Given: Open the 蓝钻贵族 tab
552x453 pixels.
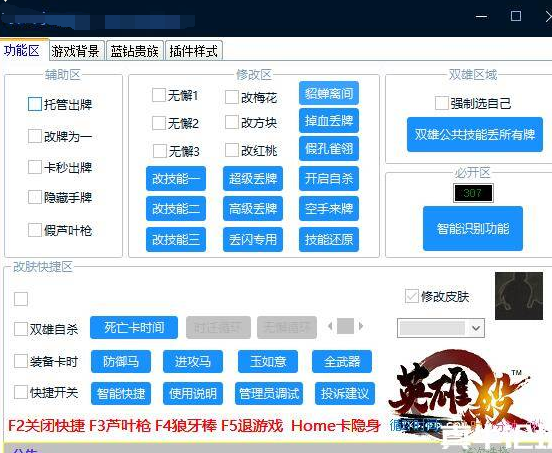Looking at the screenshot, I should [x=134, y=51].
